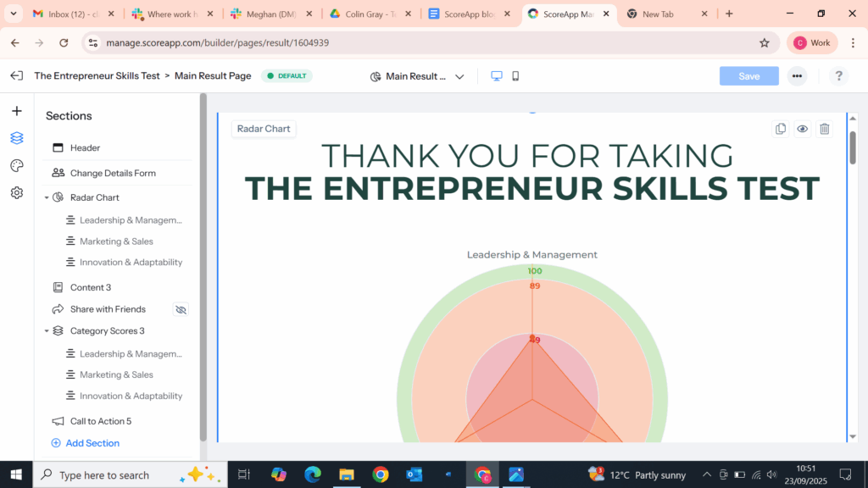
Task: Delete the Radar Chart section
Action: coord(824,128)
